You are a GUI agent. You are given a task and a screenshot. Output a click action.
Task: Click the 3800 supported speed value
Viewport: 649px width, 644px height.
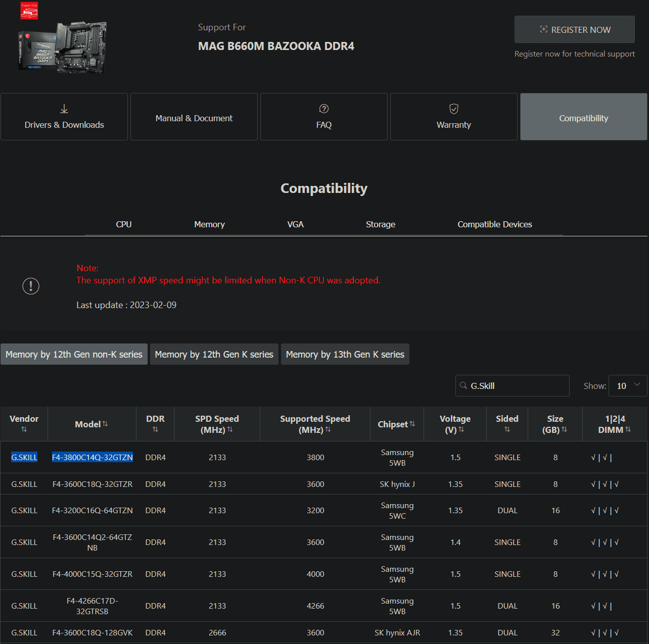[315, 457]
